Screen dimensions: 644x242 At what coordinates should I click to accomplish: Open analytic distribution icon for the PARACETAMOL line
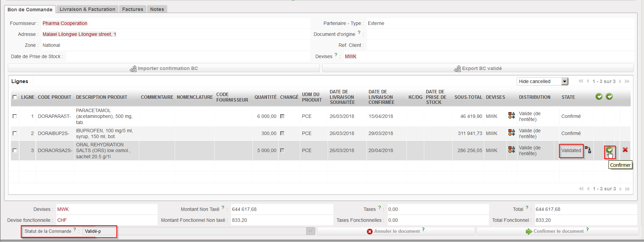pyautogui.click(x=511, y=116)
